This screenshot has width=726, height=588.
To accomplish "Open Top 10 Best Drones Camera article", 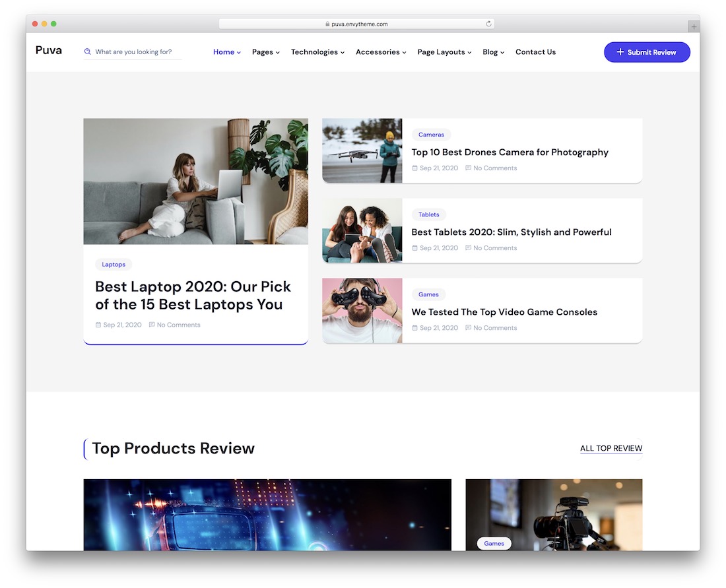I will pyautogui.click(x=510, y=152).
